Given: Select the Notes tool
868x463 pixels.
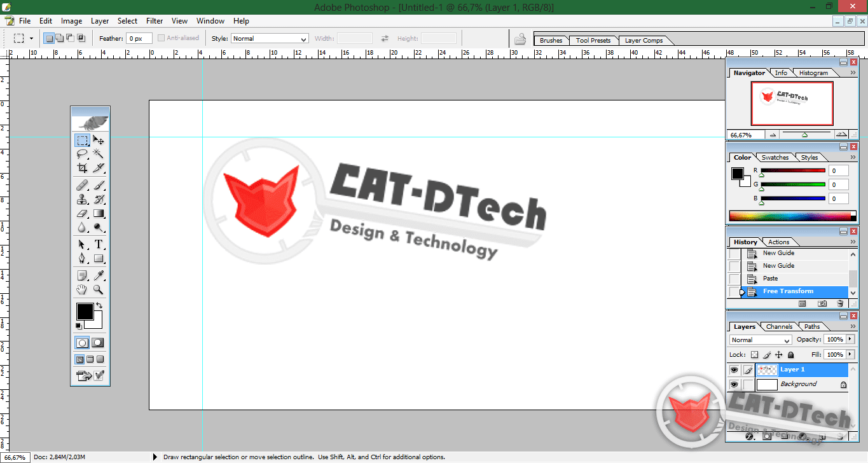Looking at the screenshot, I should (82, 276).
